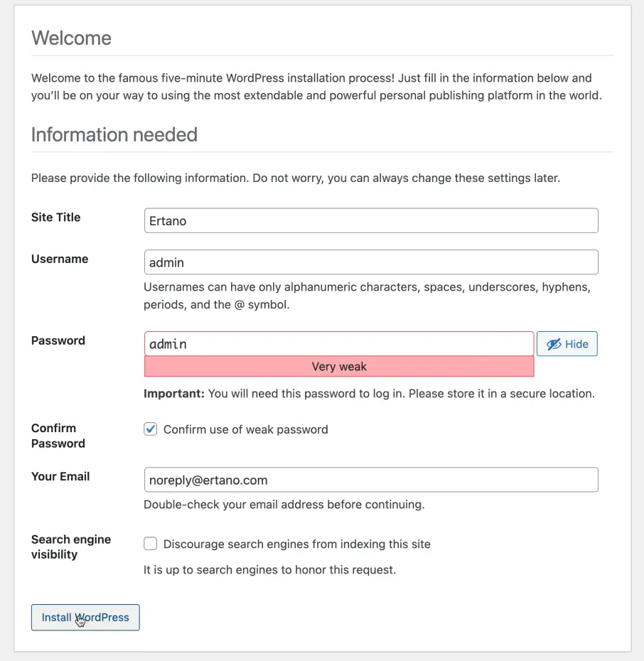Click the Your Email label
The height and width of the screenshot is (661, 644).
pos(60,477)
